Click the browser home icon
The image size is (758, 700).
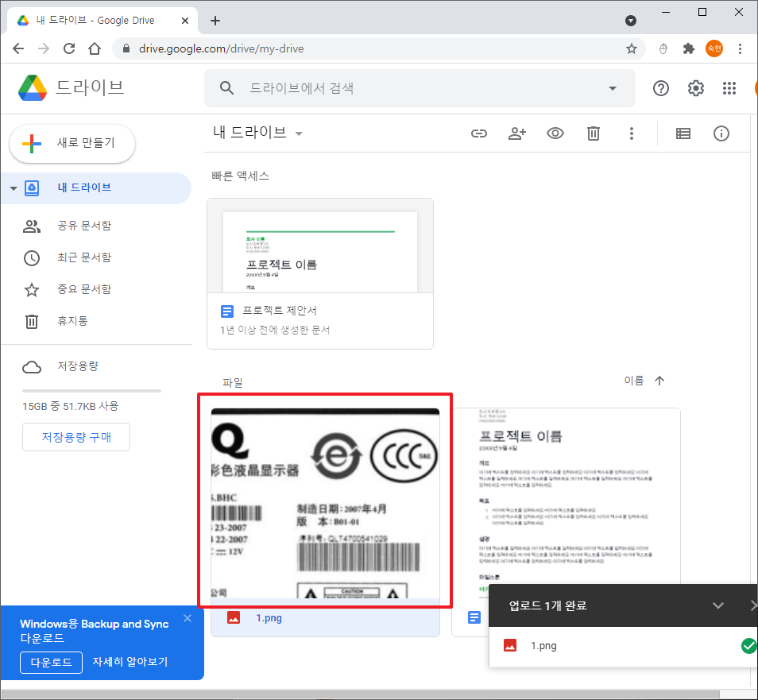[x=95, y=48]
